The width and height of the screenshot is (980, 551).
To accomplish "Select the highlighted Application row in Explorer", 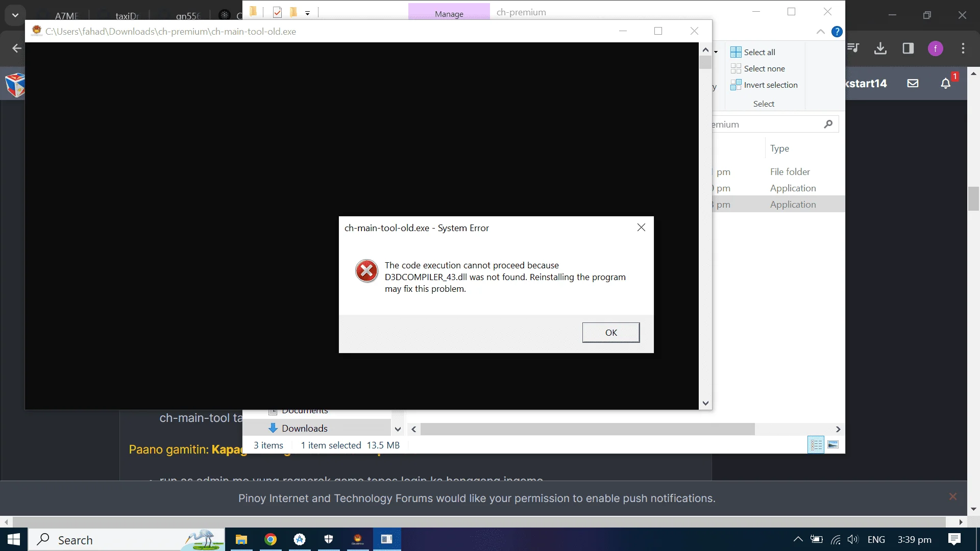I will [778, 205].
